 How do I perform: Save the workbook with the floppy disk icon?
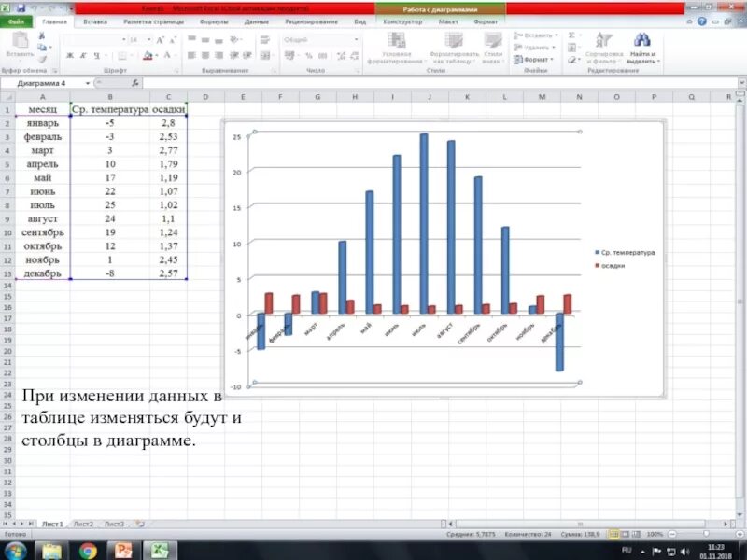click(21, 8)
